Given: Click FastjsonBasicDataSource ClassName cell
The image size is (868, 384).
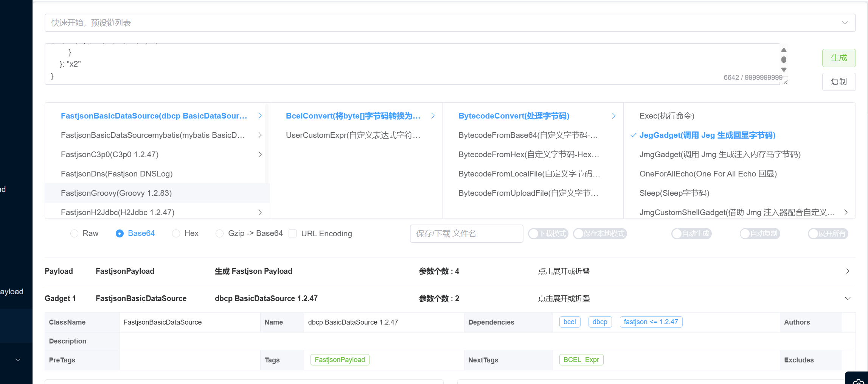Looking at the screenshot, I should coord(189,322).
